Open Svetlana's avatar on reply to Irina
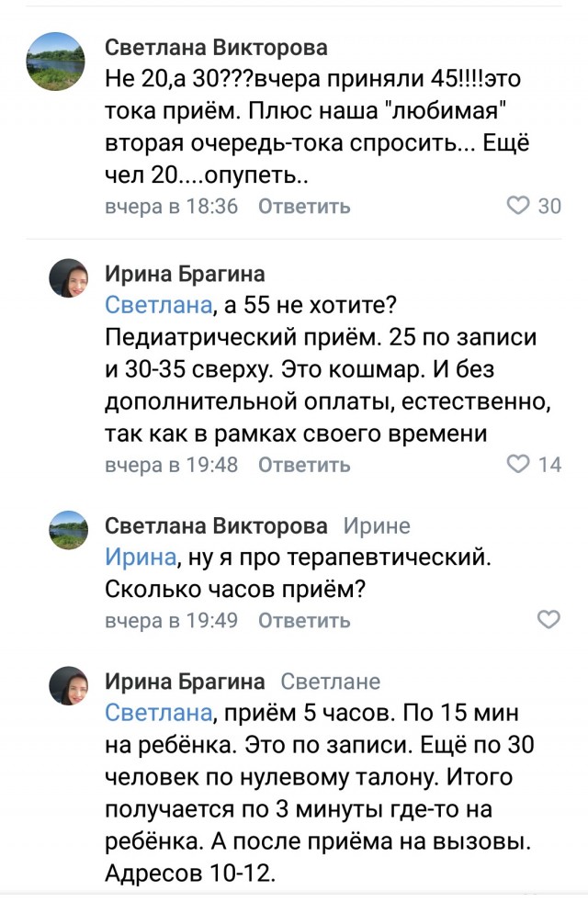 [x=68, y=530]
